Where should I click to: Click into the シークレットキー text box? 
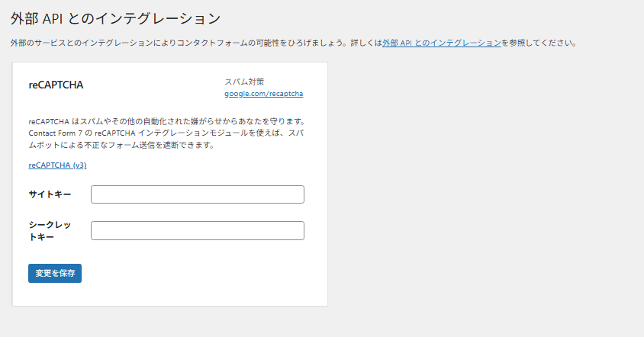(197, 230)
